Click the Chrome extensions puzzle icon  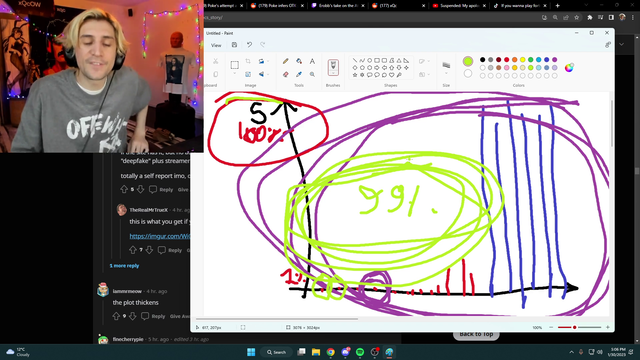pyautogui.click(x=589, y=18)
